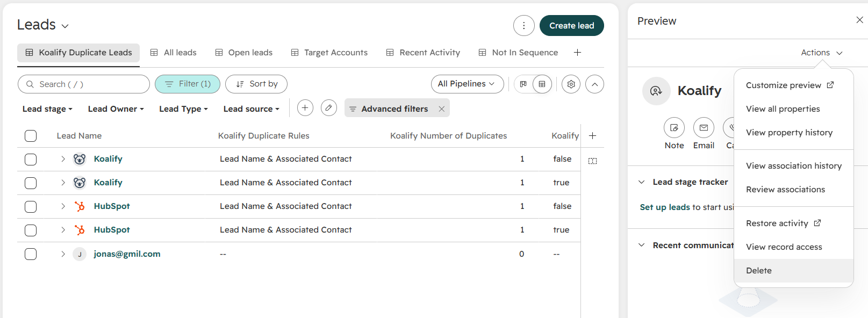Click the HubSpot sprocket icon in second HubSpot row

(x=80, y=230)
